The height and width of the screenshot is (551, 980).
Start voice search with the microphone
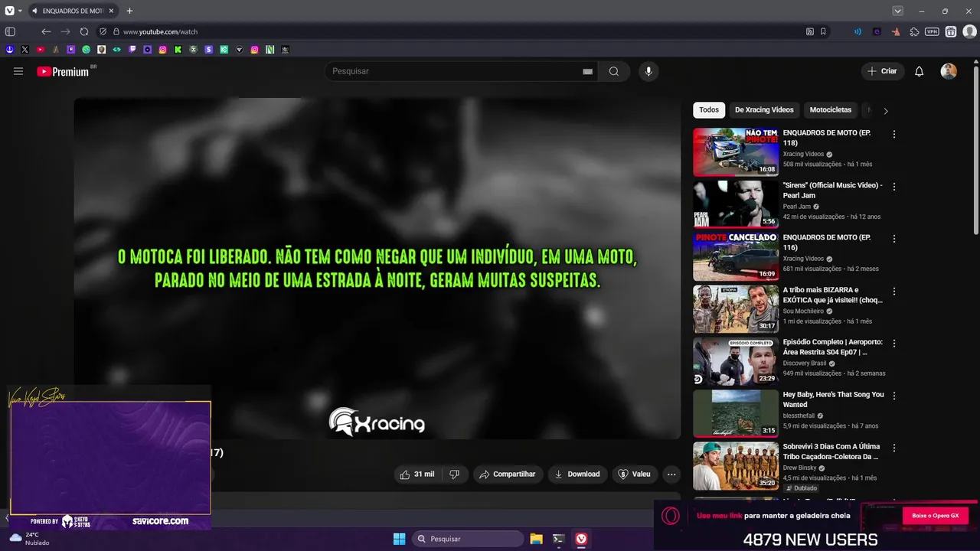648,71
